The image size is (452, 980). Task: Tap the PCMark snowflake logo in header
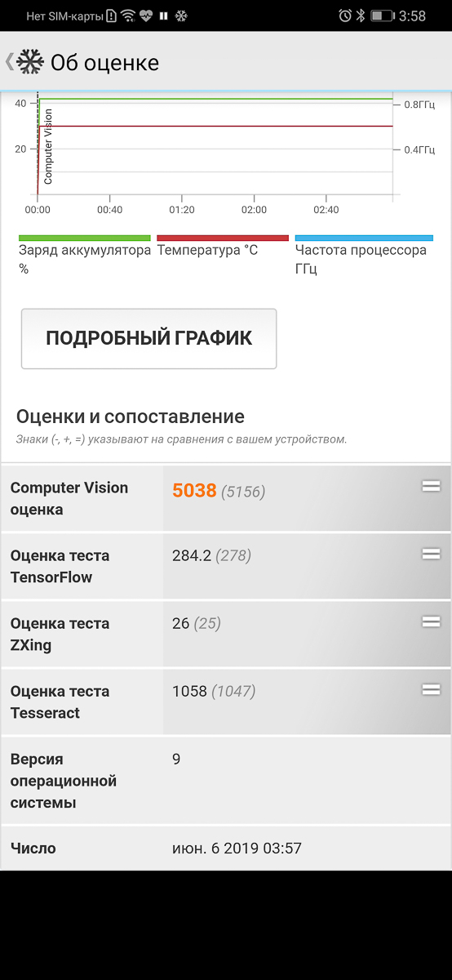(x=30, y=62)
